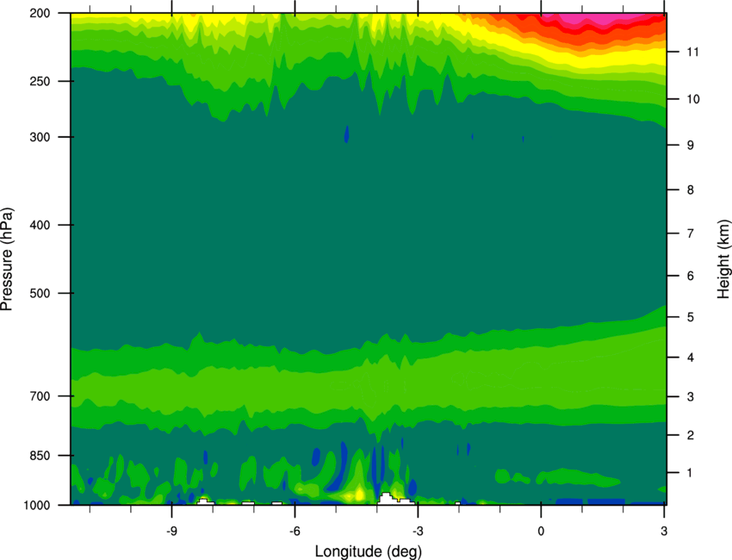The height and width of the screenshot is (560, 732).
Task: Pick the 4 km height label
Action: (x=690, y=358)
